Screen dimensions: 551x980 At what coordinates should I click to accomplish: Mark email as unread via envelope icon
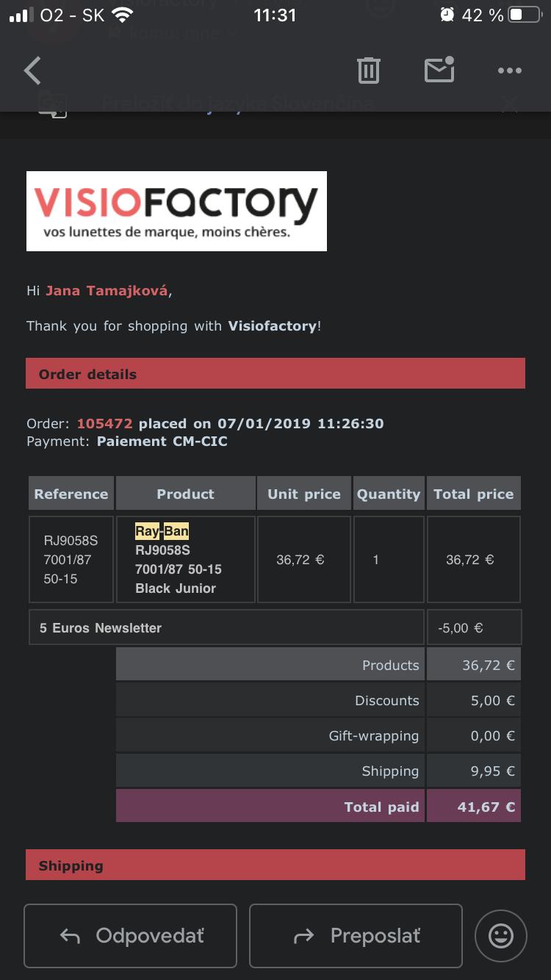pyautogui.click(x=439, y=70)
